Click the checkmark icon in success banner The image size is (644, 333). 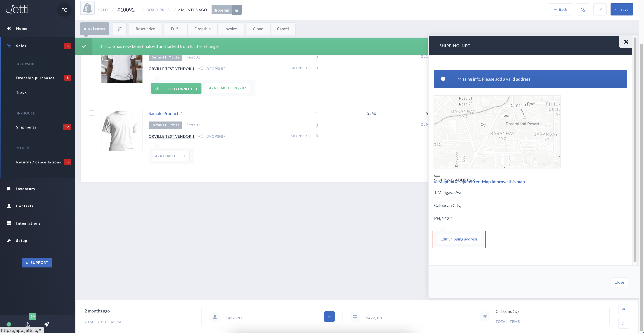click(x=84, y=46)
